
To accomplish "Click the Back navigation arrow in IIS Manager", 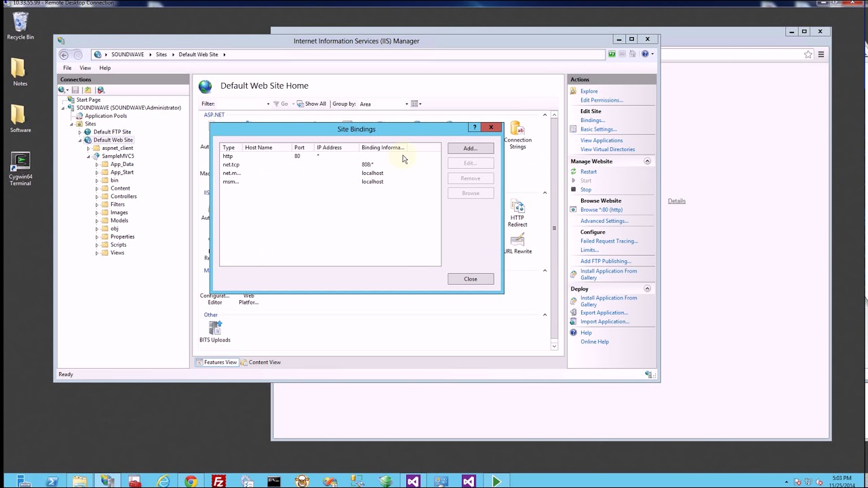I will coord(64,55).
